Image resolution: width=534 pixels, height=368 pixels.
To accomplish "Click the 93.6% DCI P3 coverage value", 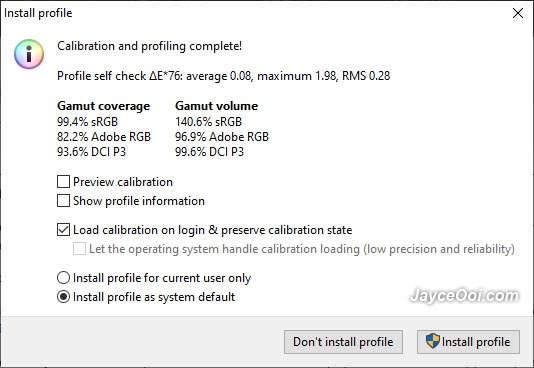I will (x=92, y=151).
